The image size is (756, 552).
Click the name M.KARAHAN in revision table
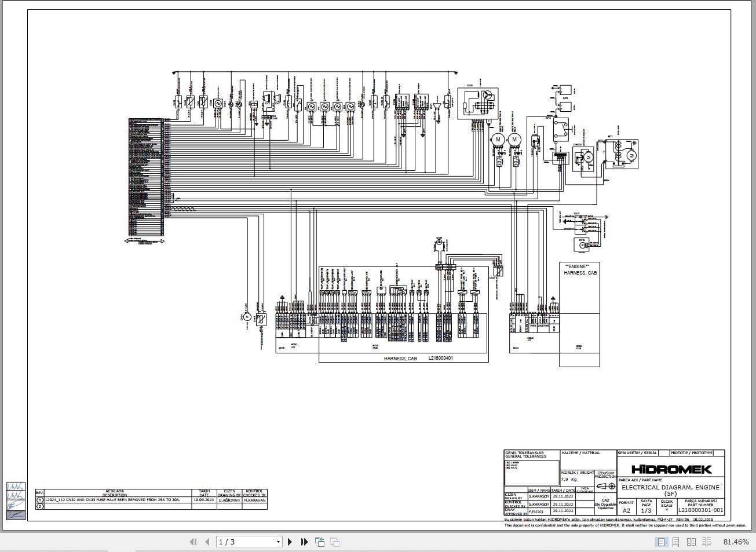click(x=254, y=499)
